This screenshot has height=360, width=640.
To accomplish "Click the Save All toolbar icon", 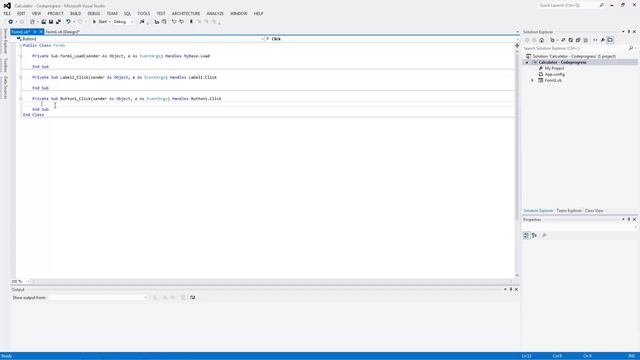I will [x=58, y=22].
